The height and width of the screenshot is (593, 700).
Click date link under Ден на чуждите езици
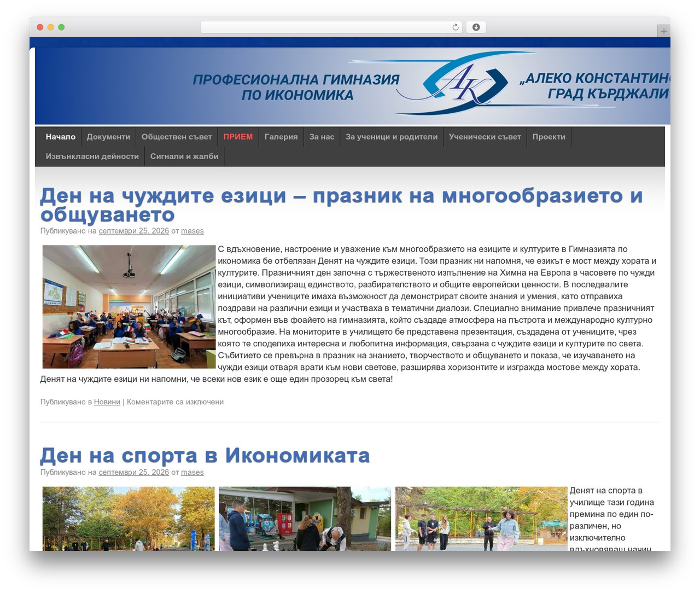134,231
